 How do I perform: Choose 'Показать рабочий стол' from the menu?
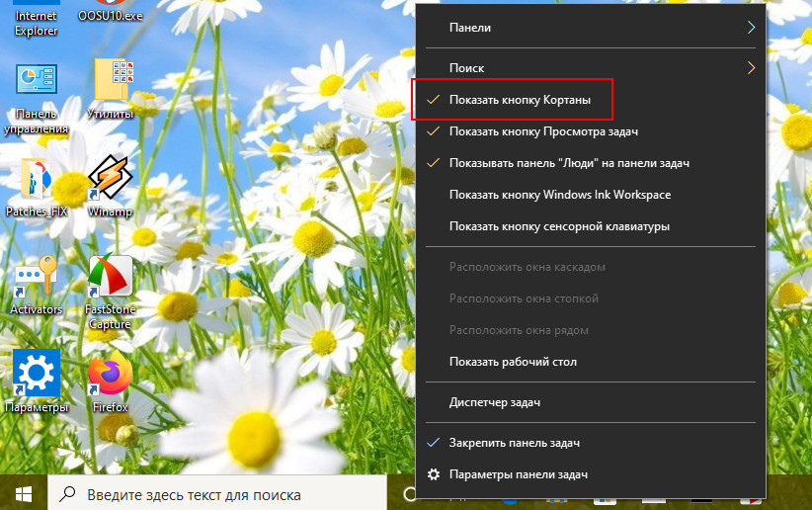[591, 362]
